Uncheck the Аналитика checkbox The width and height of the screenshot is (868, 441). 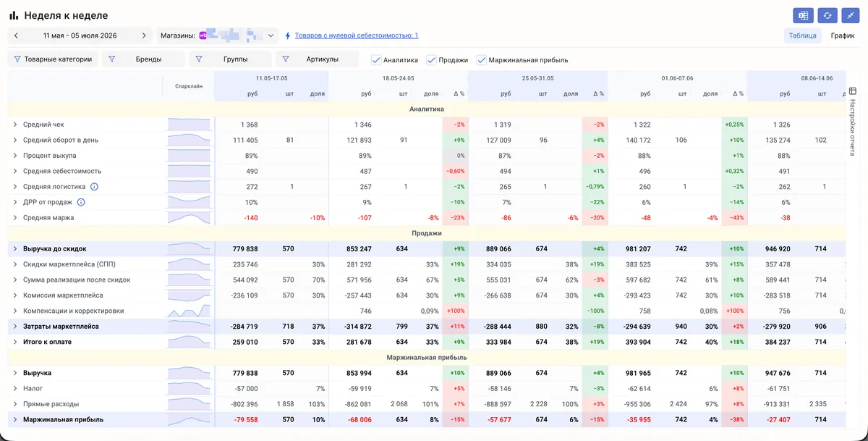375,60
